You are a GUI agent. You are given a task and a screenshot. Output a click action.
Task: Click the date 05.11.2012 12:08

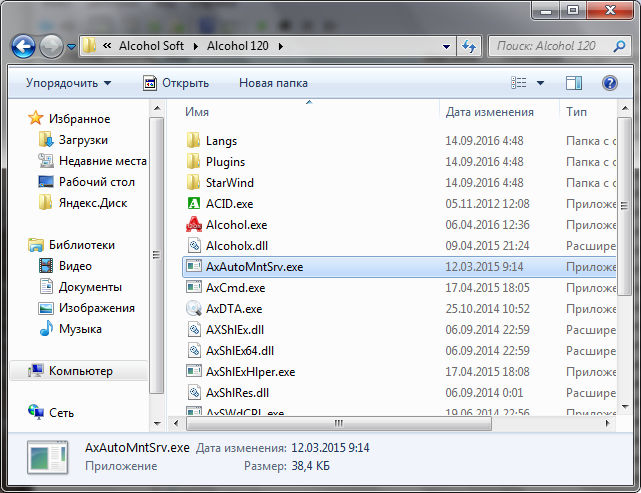(487, 204)
